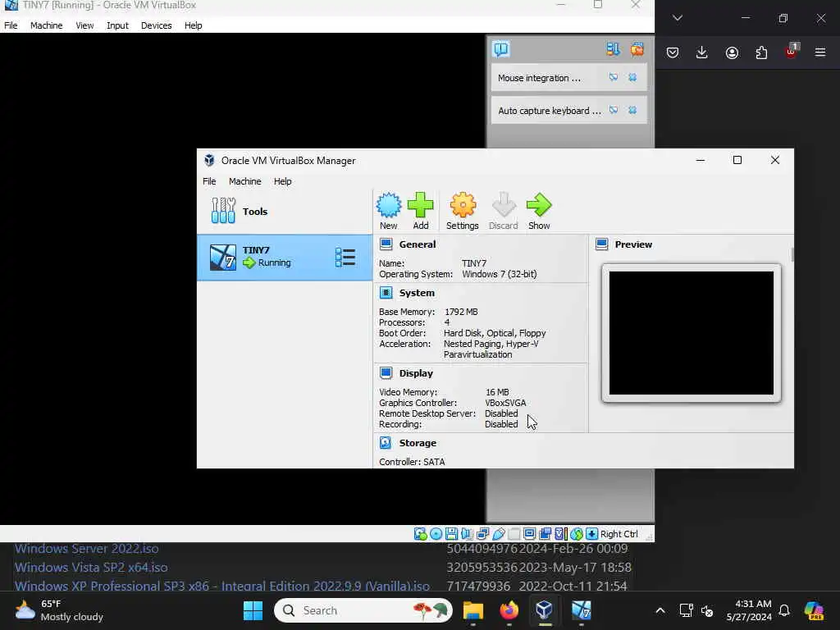Click the black VM preview thumbnail
Image resolution: width=840 pixels, height=630 pixels.
tap(691, 333)
